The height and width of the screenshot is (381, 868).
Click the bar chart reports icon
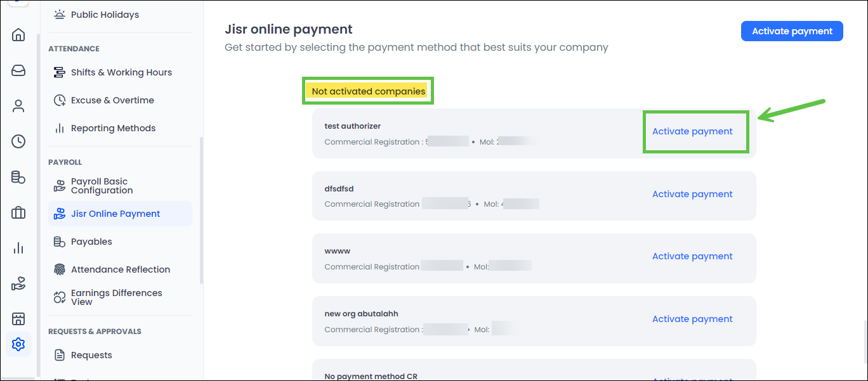point(18,248)
